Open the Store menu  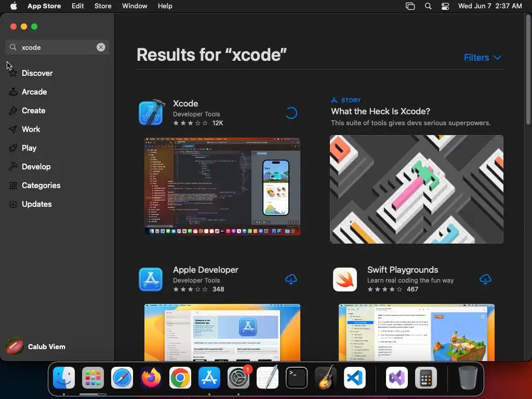coord(103,6)
